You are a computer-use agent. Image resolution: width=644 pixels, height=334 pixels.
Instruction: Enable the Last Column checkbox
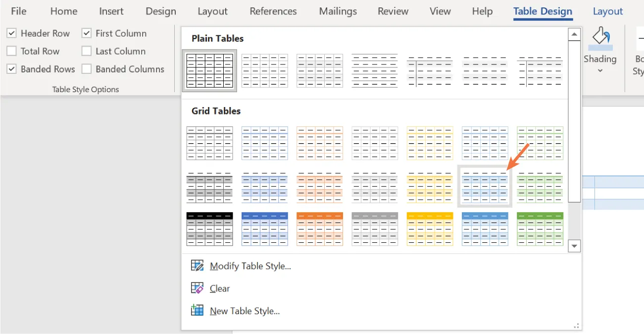(x=87, y=51)
